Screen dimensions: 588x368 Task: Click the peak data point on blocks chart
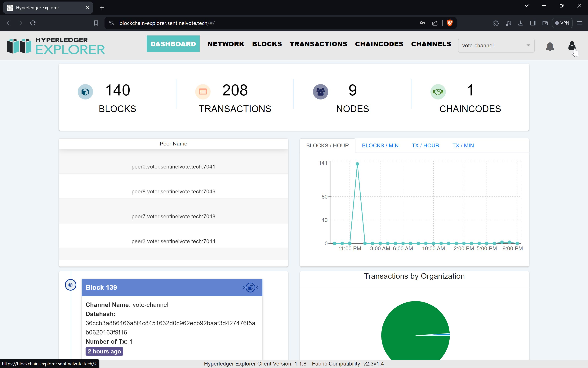pyautogui.click(x=357, y=164)
